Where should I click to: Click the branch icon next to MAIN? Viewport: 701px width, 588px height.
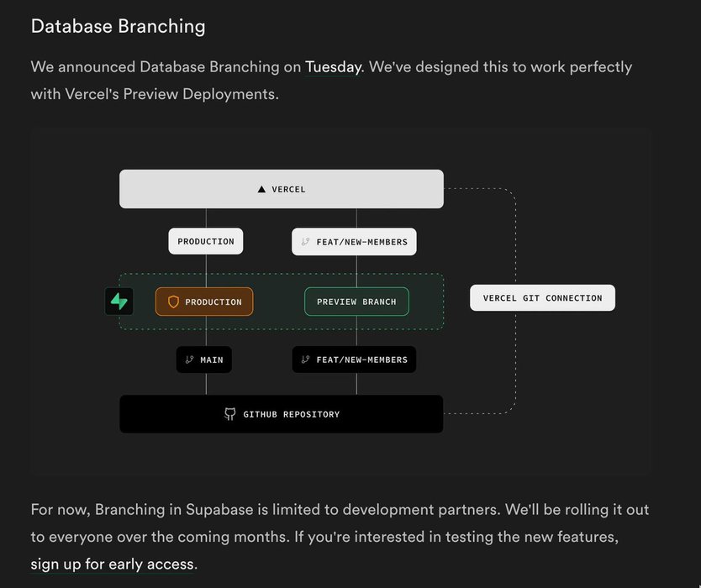tap(190, 360)
